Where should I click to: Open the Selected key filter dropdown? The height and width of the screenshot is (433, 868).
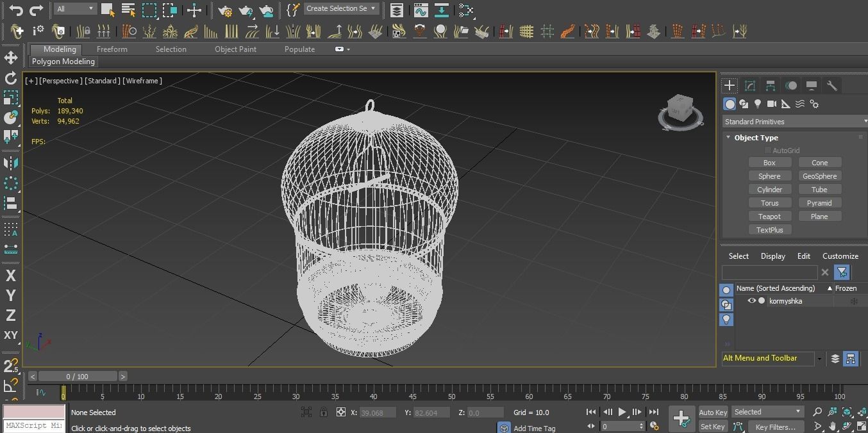coord(767,412)
